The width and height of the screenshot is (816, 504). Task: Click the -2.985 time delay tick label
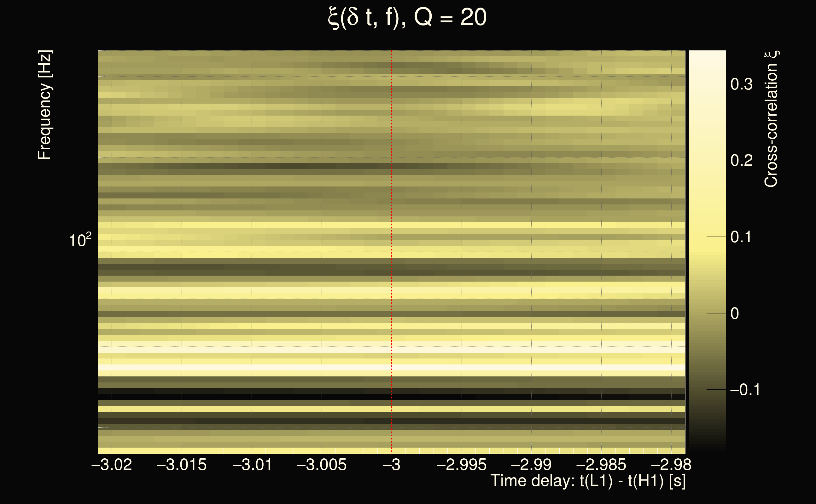(x=601, y=465)
